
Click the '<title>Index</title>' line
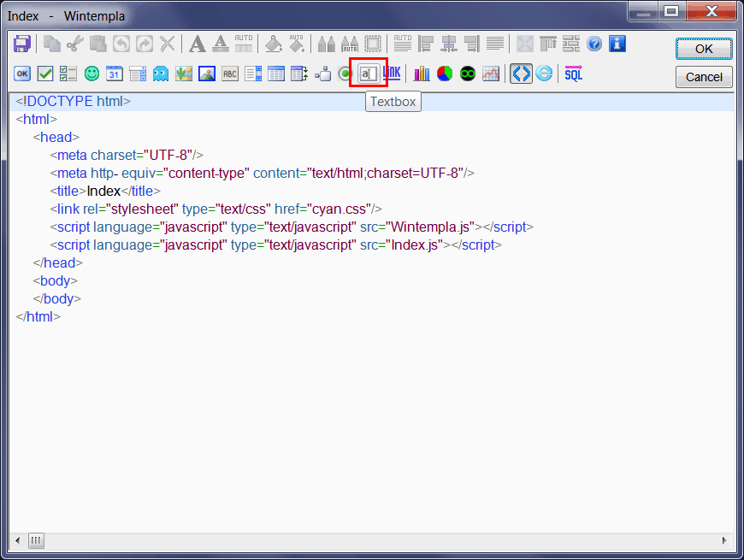105,192
